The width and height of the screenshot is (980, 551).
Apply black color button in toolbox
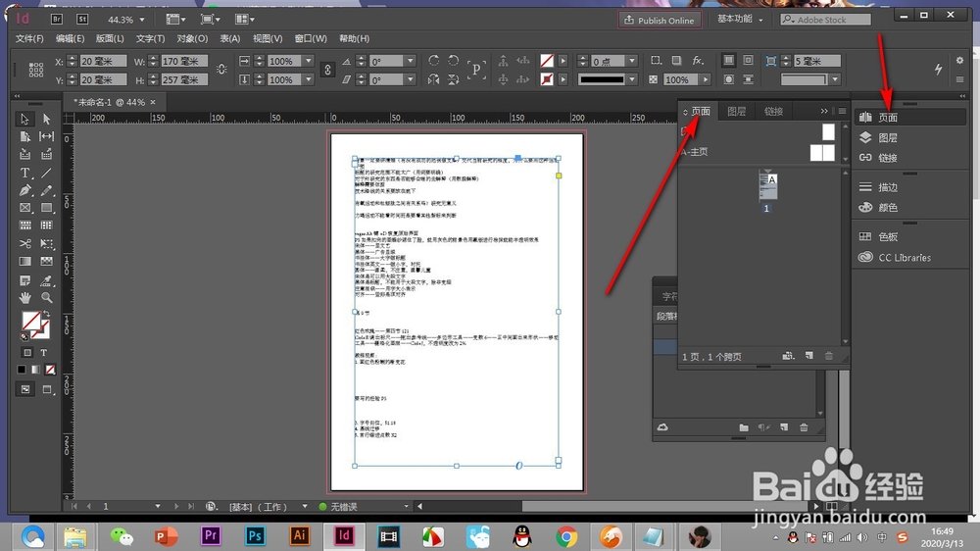[x=22, y=370]
